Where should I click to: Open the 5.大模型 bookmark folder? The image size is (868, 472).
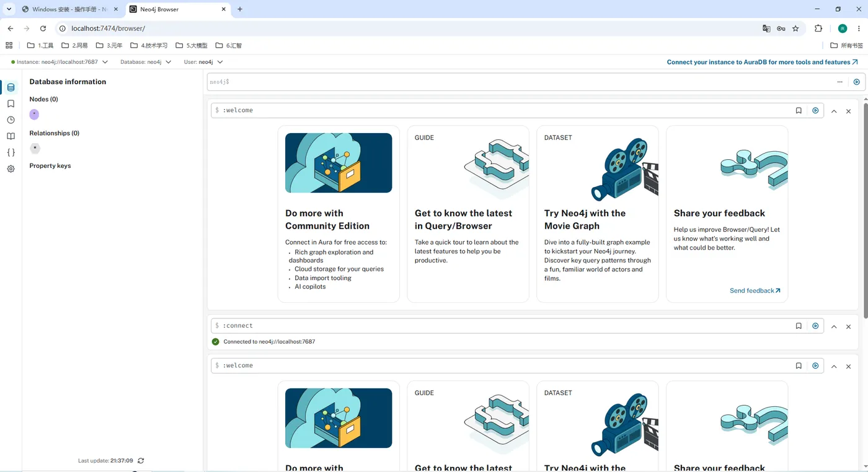pos(192,45)
